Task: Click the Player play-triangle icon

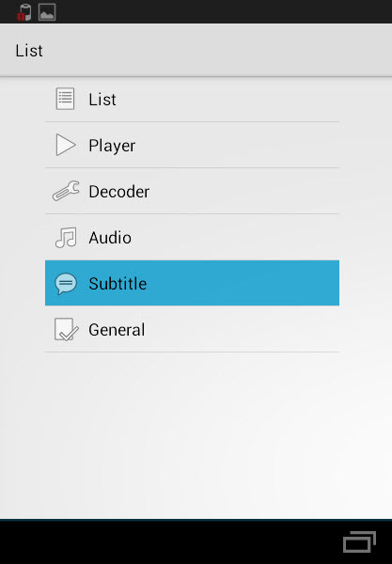Action: pyautogui.click(x=66, y=145)
